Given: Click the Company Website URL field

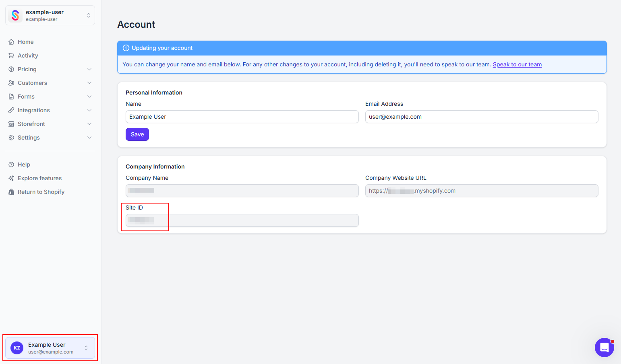Looking at the screenshot, I should (x=482, y=191).
